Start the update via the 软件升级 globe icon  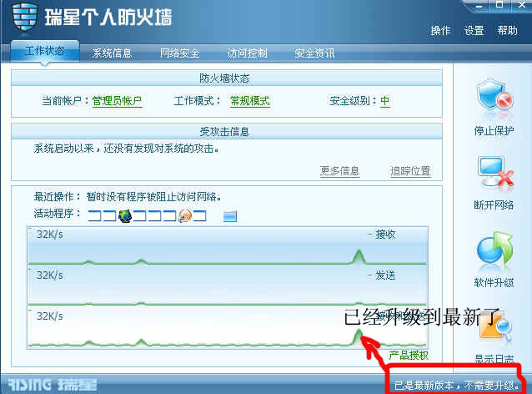click(x=494, y=249)
